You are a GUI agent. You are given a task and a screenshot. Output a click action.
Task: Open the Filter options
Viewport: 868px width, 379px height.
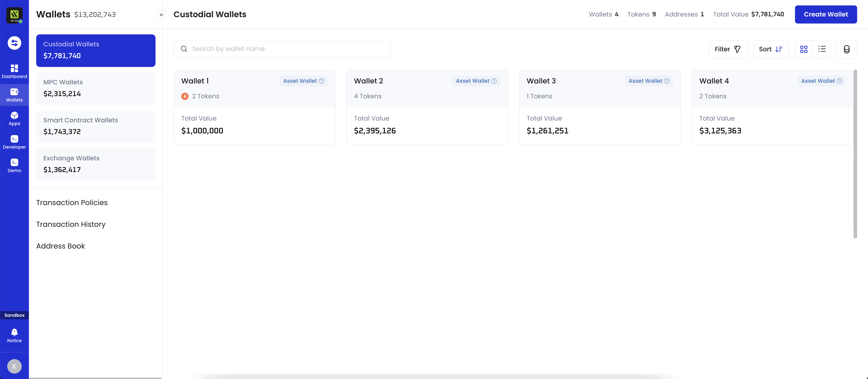coord(728,49)
